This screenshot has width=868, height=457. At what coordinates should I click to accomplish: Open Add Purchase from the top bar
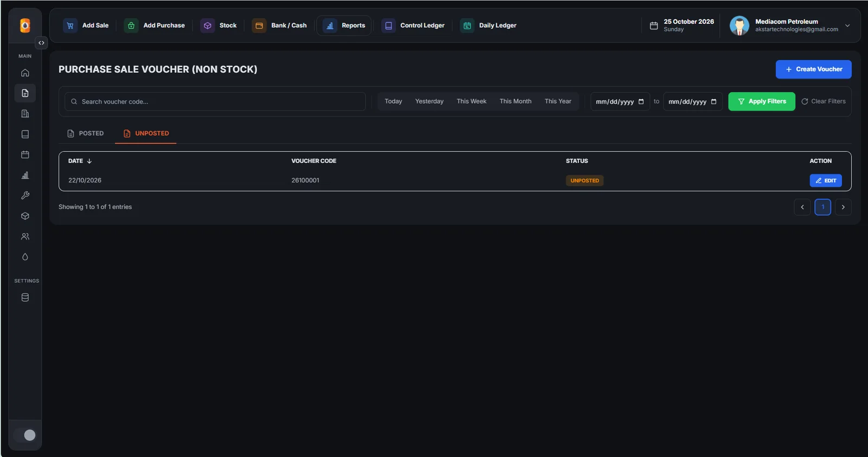pyautogui.click(x=155, y=26)
